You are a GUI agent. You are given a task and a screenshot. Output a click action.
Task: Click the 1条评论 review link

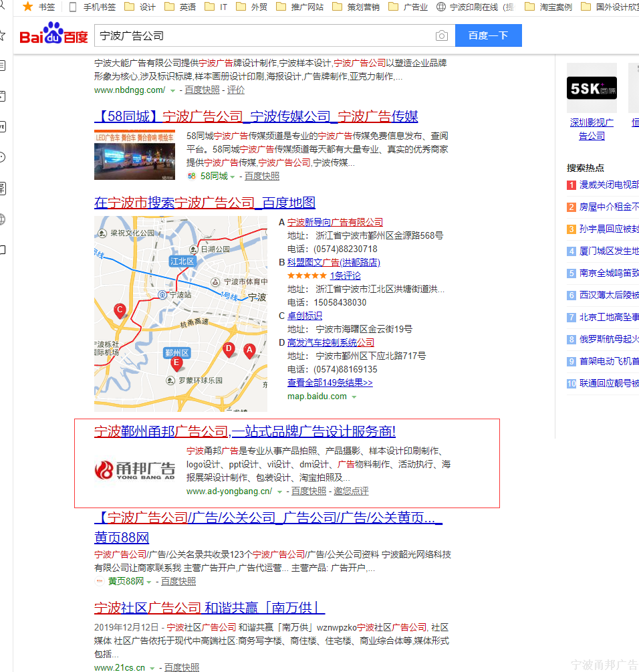[x=345, y=275]
